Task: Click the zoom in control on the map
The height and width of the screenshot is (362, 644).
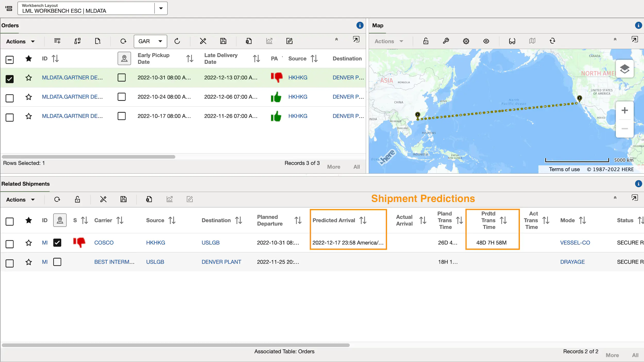Action: pyautogui.click(x=624, y=110)
